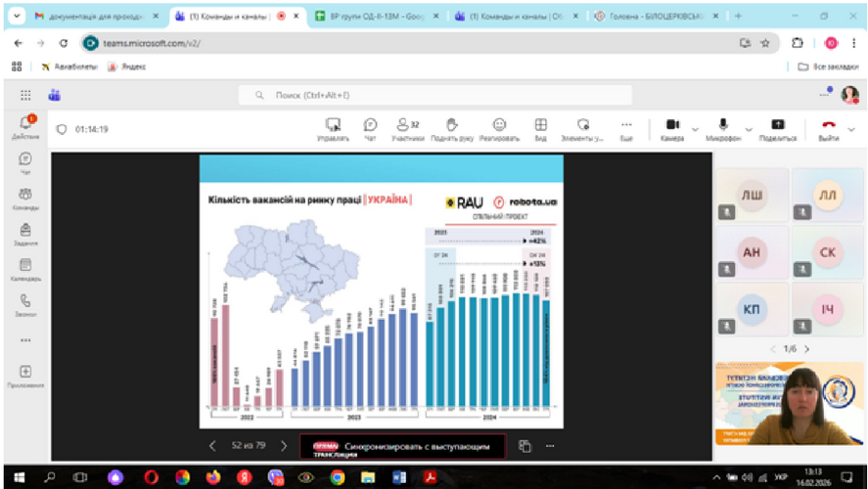Go to next slide in presentation
Screen dimensions: 868x489
coord(285,446)
